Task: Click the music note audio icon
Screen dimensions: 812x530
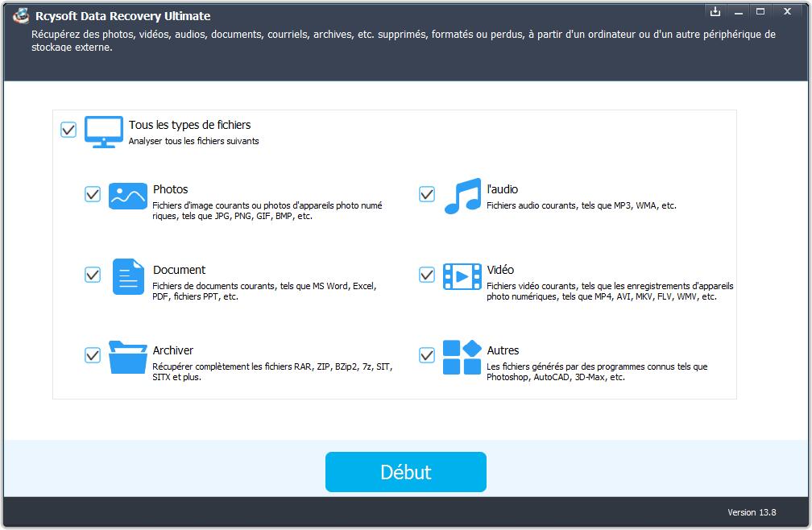Action: pyautogui.click(x=462, y=196)
